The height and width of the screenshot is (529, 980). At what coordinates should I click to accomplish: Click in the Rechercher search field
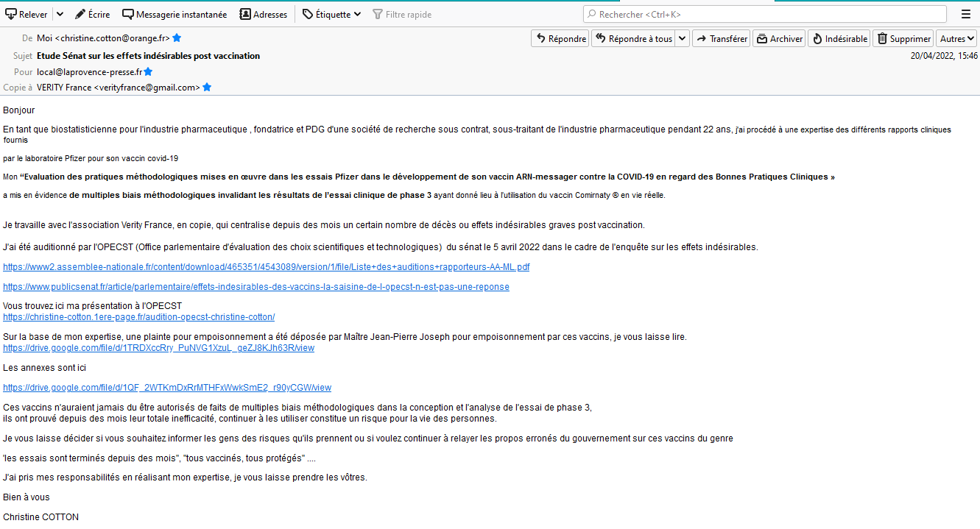[x=766, y=15]
